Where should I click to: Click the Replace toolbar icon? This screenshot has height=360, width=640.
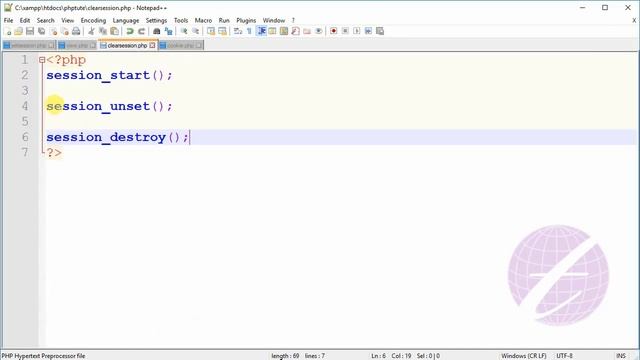click(x=168, y=31)
